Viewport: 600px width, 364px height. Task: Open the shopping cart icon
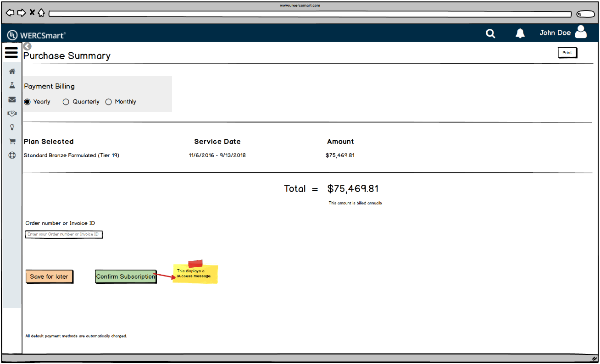[12, 142]
